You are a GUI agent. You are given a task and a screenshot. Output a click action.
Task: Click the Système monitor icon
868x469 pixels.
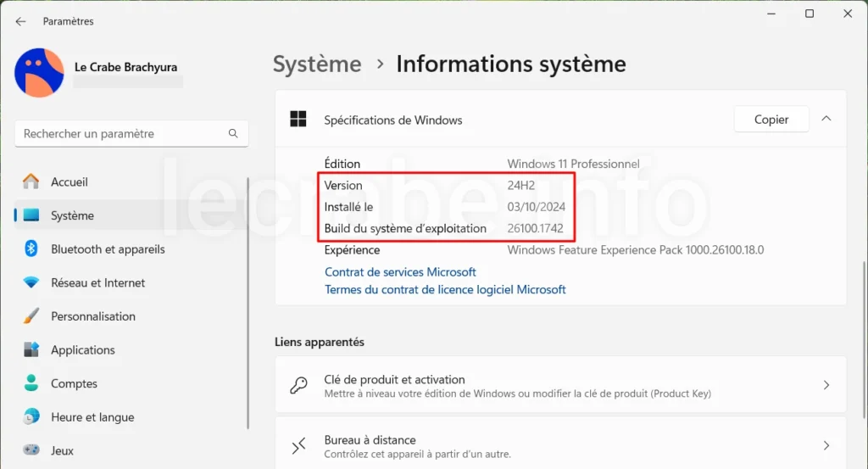[x=31, y=215]
